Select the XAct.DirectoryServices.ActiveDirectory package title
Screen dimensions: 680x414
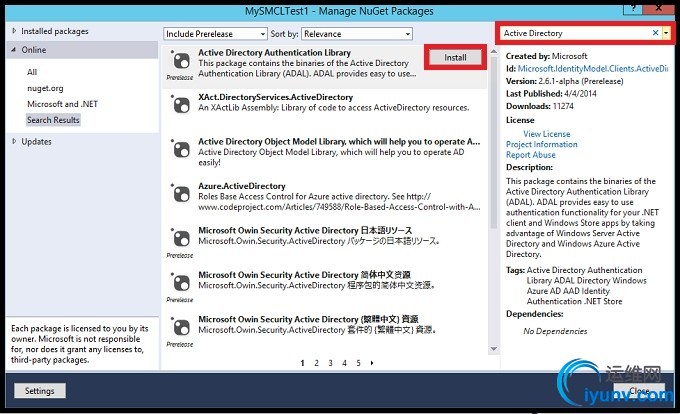coord(275,97)
